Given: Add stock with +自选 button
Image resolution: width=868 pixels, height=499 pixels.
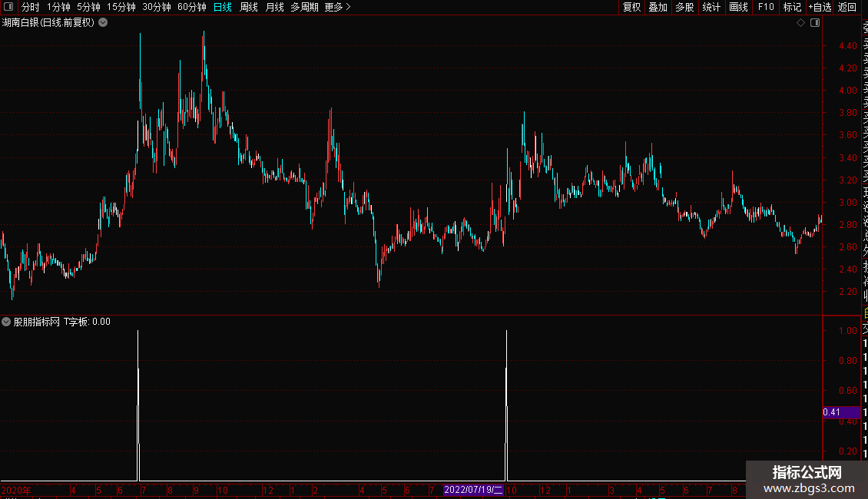Looking at the screenshot, I should (820, 7).
